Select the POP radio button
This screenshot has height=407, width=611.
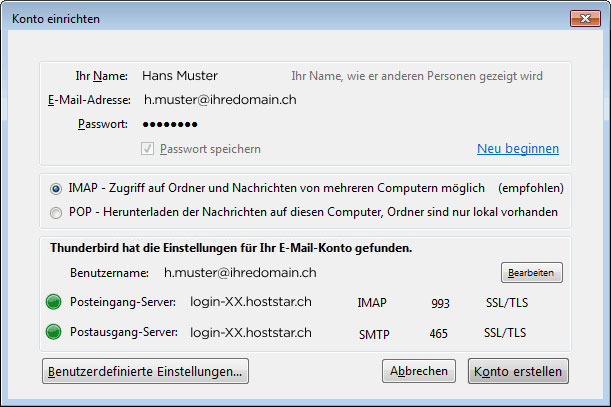click(x=56, y=213)
